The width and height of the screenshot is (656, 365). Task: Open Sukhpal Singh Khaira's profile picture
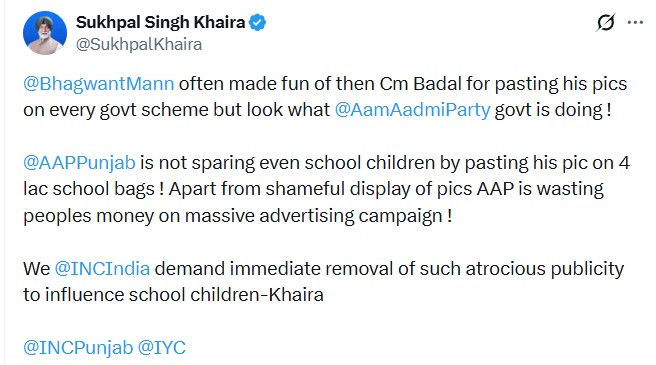coord(45,33)
